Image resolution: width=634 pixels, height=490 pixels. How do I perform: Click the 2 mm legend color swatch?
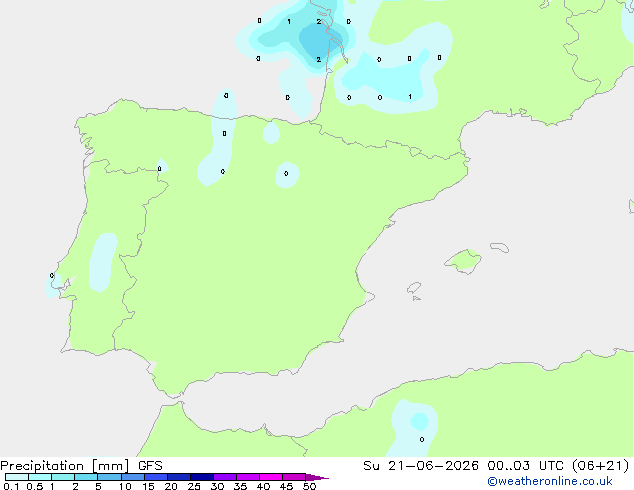pos(86,477)
